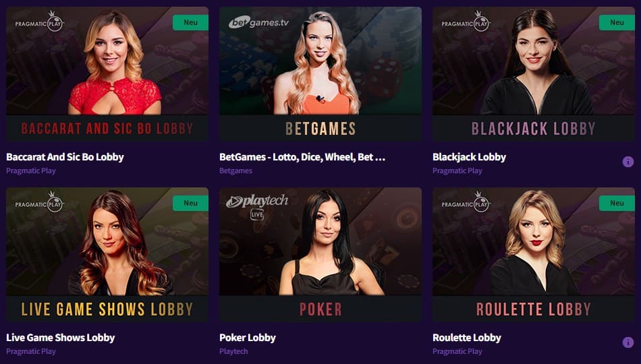Click betgames.tv logo on BetGames tile
This screenshot has width=641, height=364.
(258, 22)
